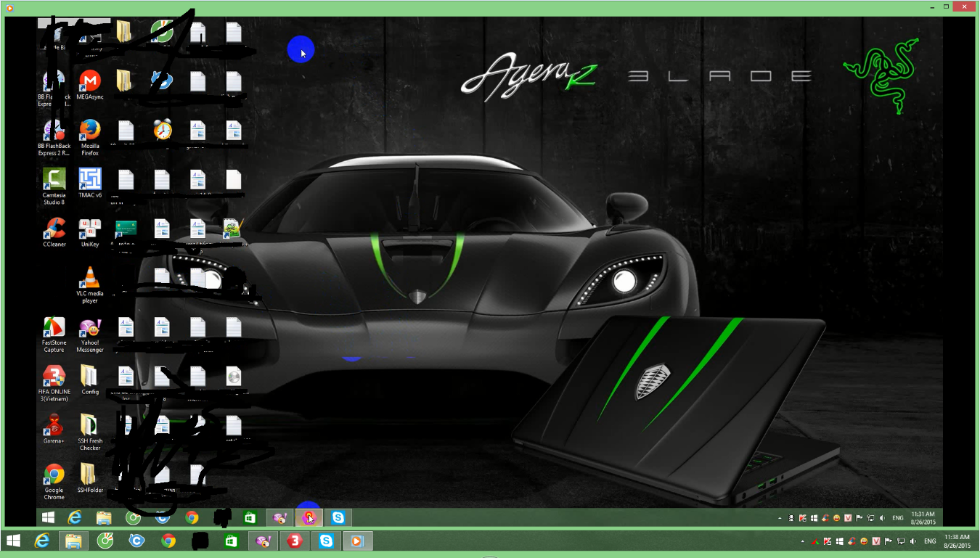This screenshot has width=980, height=558.
Task: Open the SSHFolder folder on the desktop
Action: 90,475
